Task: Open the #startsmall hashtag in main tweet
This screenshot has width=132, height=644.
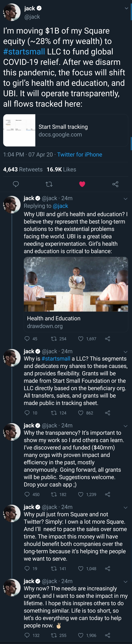Action: coord(24,52)
